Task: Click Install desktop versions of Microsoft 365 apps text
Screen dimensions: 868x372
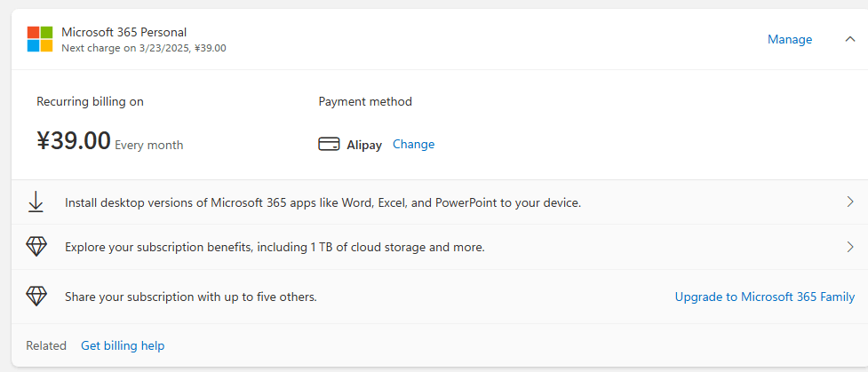Action: (x=323, y=202)
